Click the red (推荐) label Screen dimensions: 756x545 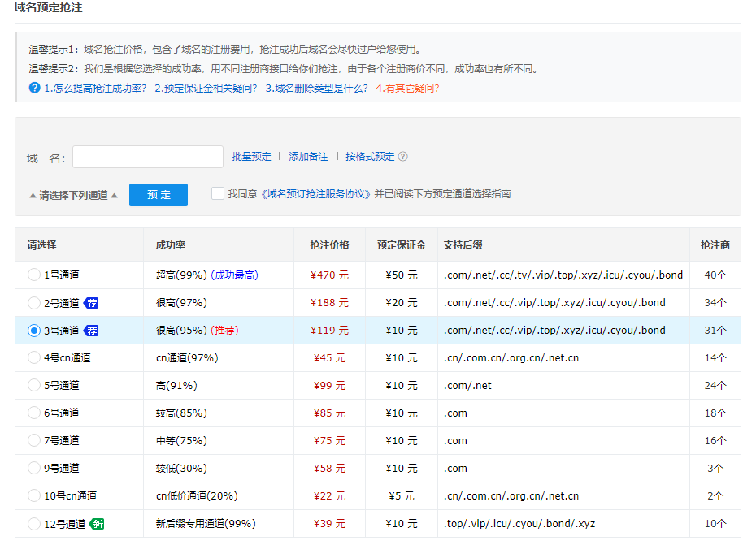(x=224, y=330)
